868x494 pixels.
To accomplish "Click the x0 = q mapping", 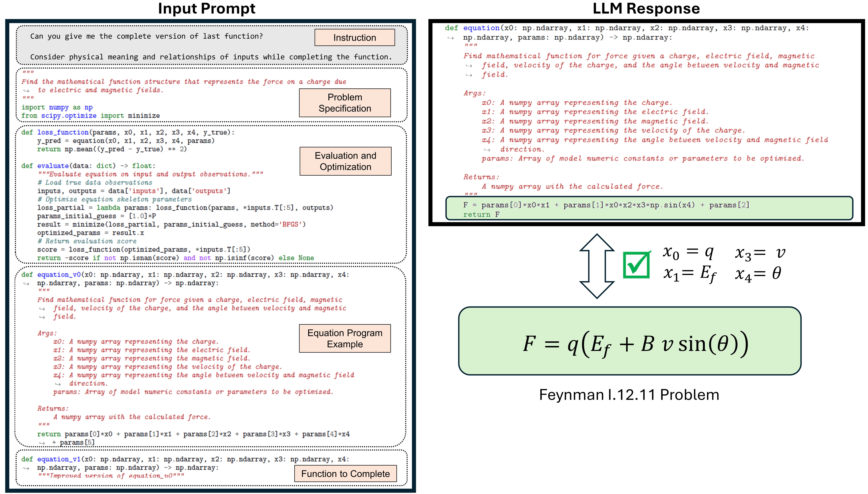I will point(688,252).
